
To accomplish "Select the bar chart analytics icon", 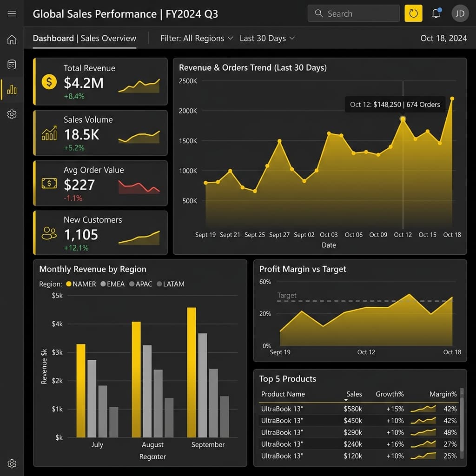I will pyautogui.click(x=12, y=90).
